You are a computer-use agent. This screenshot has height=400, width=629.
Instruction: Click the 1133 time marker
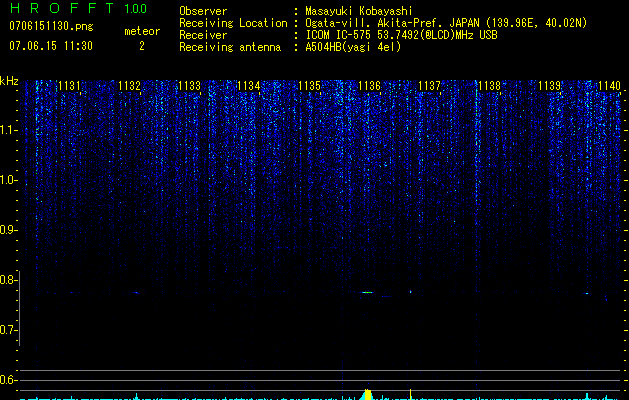tap(189, 86)
